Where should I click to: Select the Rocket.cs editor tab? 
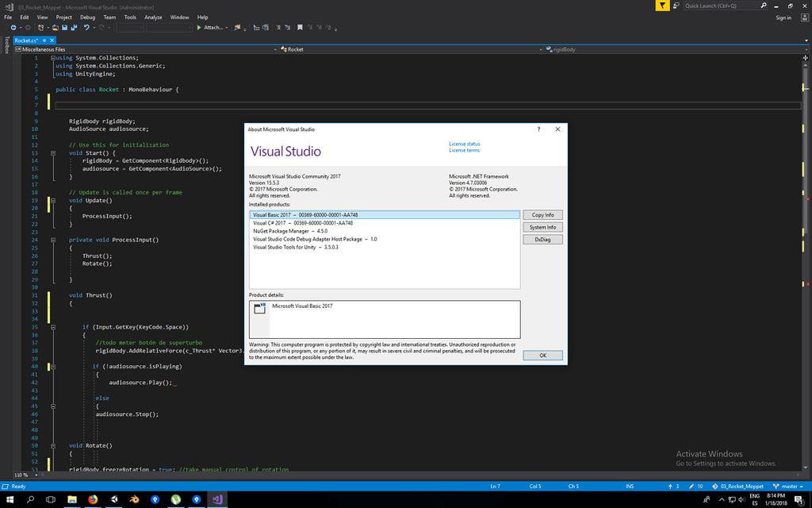[29, 40]
